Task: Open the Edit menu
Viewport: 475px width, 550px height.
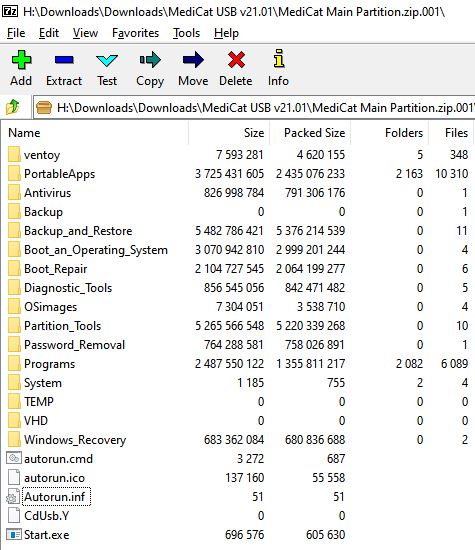Action: point(49,33)
